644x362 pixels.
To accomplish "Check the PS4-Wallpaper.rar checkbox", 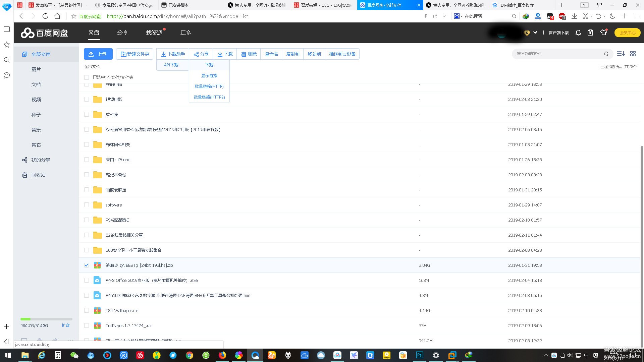I will click(x=87, y=310).
